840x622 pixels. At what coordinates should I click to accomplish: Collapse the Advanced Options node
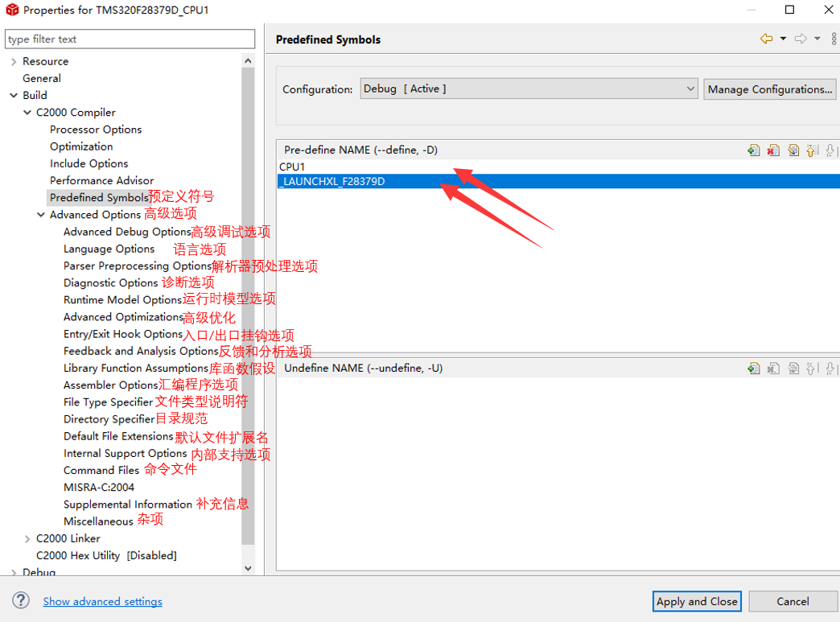(x=41, y=215)
